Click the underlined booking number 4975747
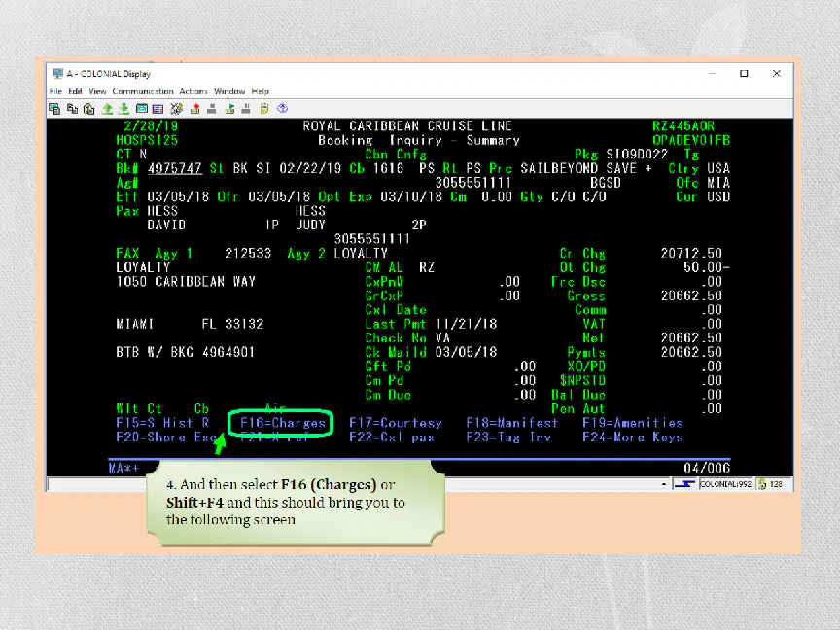The width and height of the screenshot is (840, 630). 175,169
